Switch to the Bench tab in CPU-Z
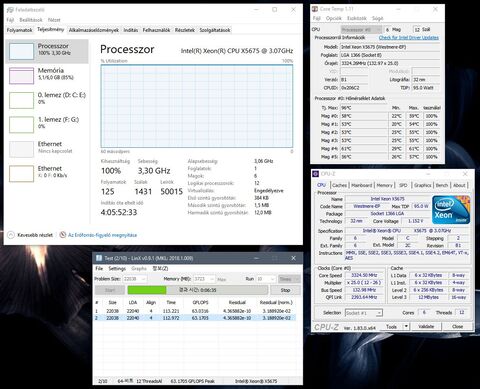 [442, 185]
